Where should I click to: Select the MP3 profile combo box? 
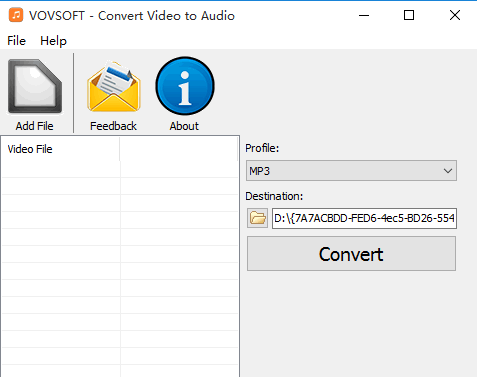coord(351,171)
